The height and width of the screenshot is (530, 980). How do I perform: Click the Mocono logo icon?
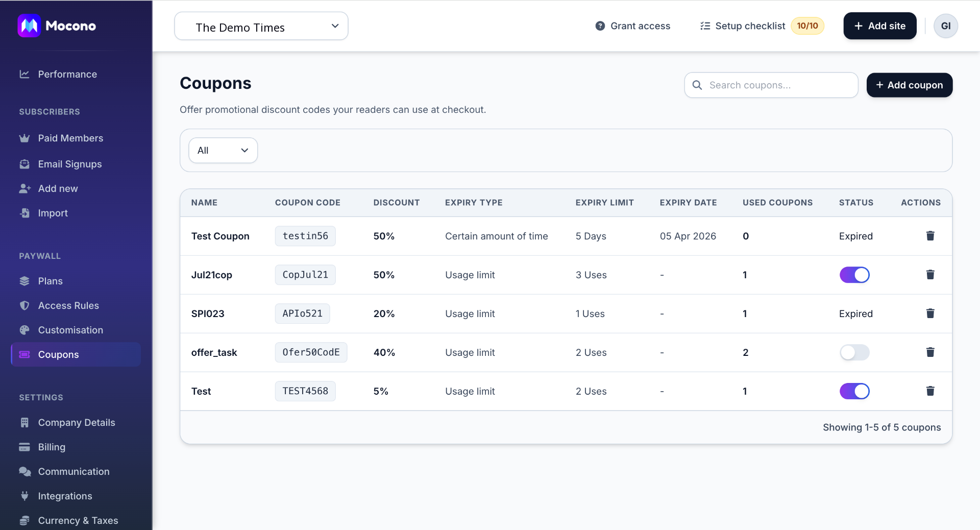(x=29, y=26)
